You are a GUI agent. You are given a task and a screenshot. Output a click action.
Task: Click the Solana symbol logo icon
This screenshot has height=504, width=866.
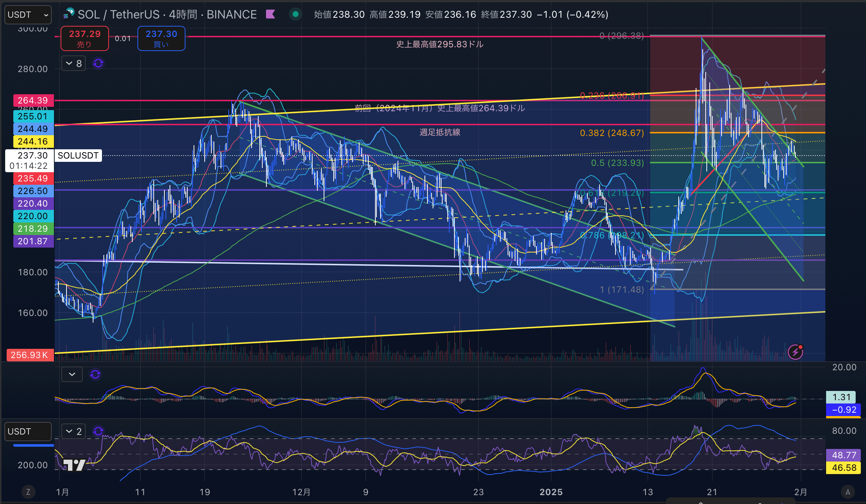(69, 14)
